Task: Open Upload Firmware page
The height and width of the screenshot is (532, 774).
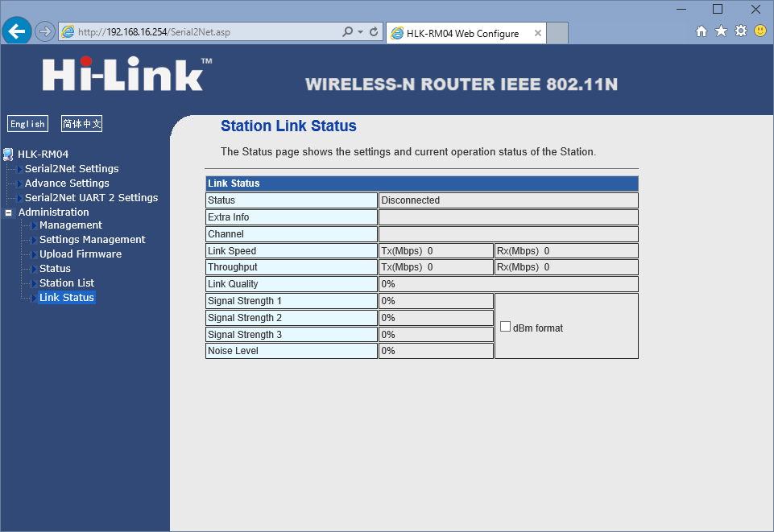Action: [x=81, y=254]
